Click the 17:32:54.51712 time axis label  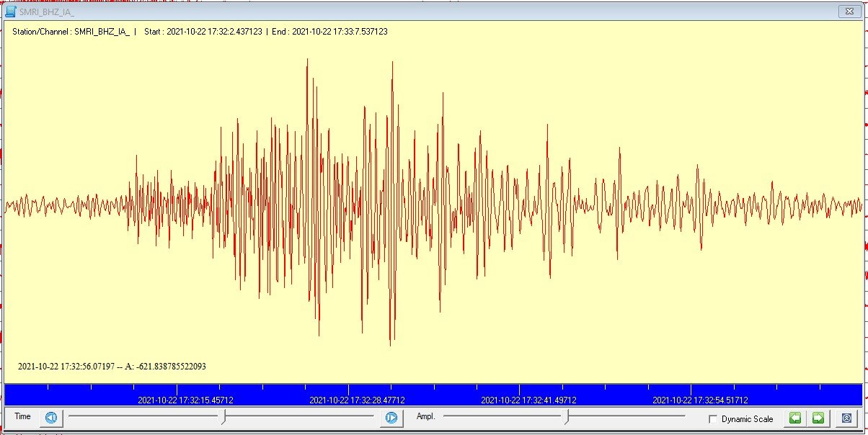tap(700, 400)
